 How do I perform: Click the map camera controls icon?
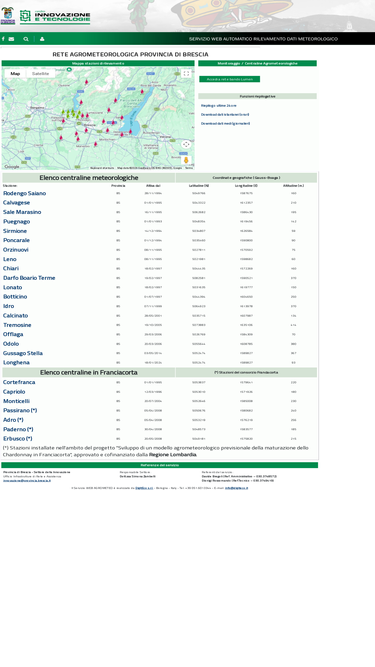pyautogui.click(x=186, y=144)
